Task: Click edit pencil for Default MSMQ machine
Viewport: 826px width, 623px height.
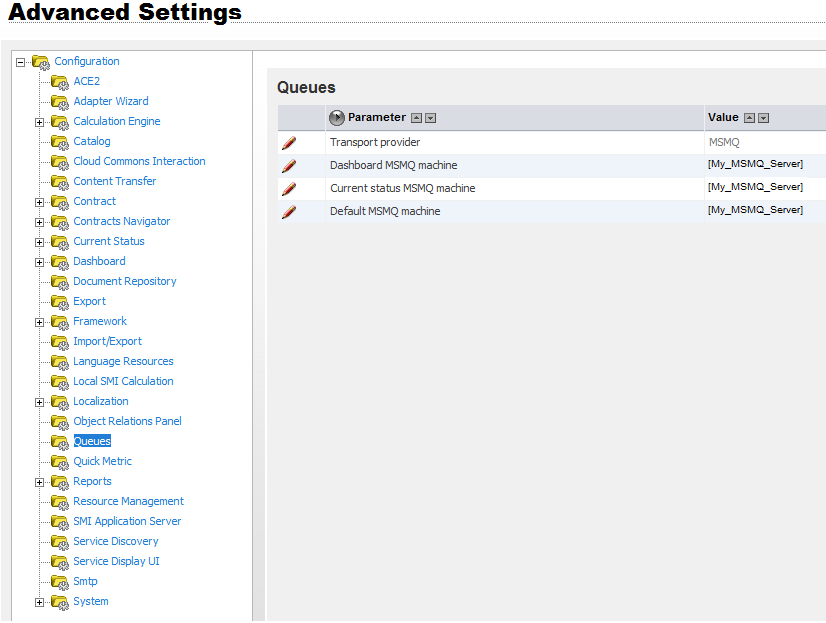Action: click(289, 212)
